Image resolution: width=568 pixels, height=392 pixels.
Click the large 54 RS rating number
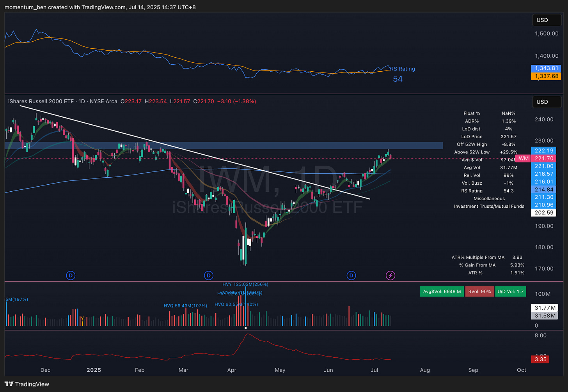tap(398, 79)
